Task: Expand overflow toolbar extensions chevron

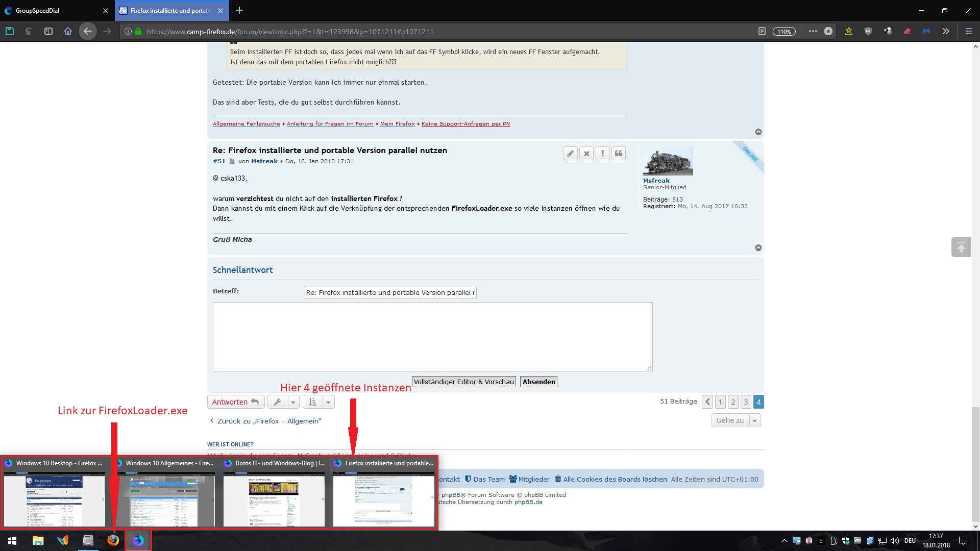Action: [x=945, y=31]
